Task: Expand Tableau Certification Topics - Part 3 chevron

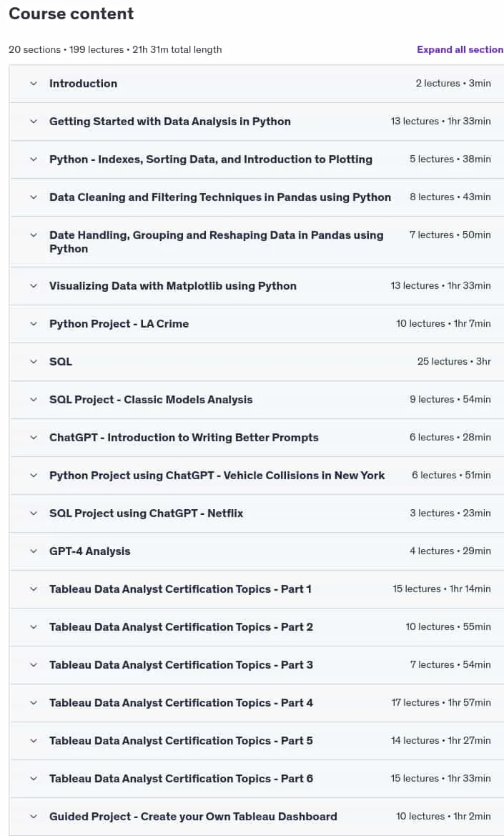Action: [34, 665]
